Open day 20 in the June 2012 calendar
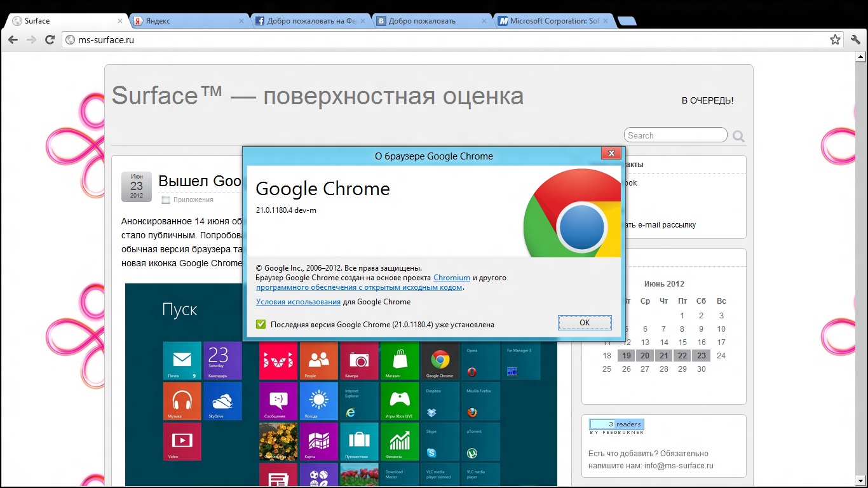The height and width of the screenshot is (488, 868). tap(645, 356)
